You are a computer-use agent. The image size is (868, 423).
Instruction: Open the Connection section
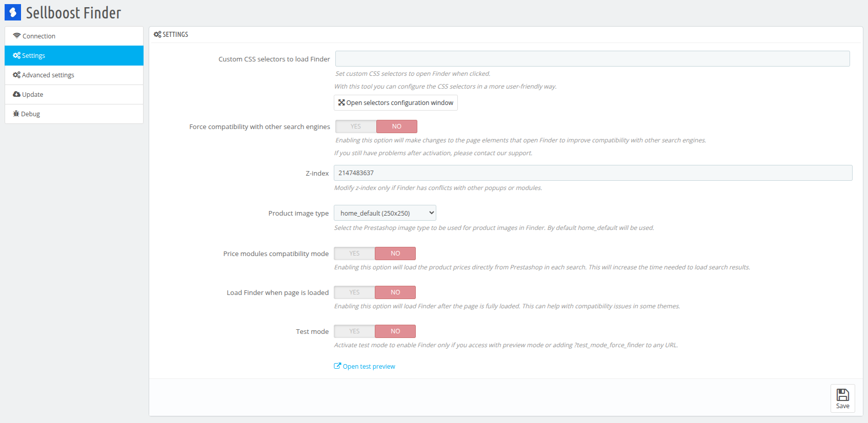tap(74, 36)
